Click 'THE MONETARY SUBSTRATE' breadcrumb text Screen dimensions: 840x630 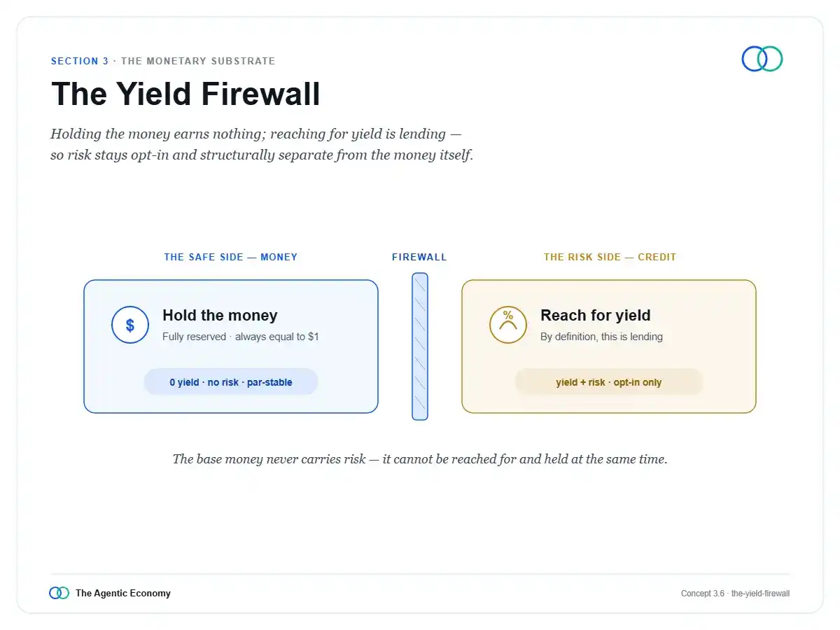198,61
